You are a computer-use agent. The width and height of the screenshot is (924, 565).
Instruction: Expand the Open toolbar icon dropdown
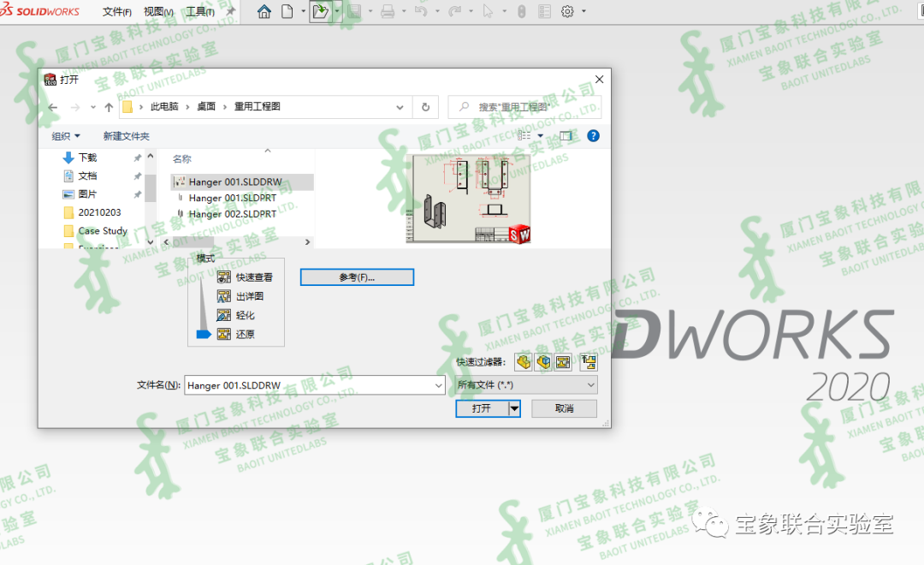point(337,11)
